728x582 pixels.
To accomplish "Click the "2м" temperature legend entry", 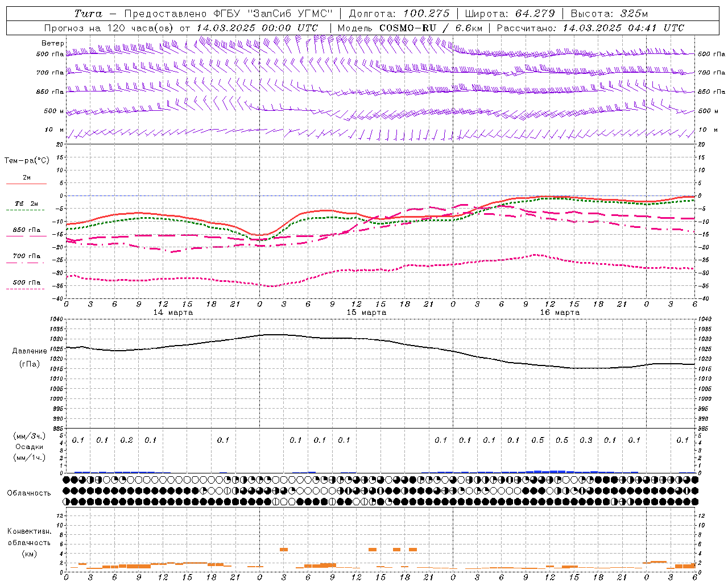I will coord(27,178).
